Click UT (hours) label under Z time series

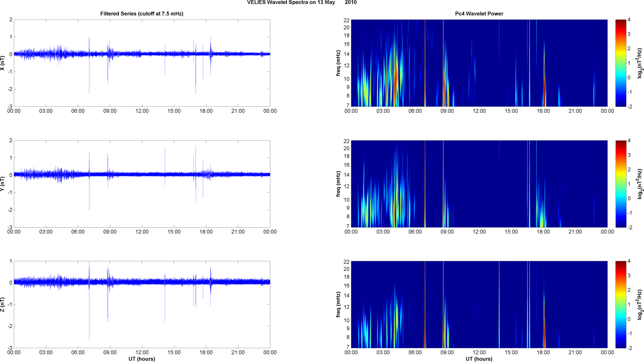142,359
